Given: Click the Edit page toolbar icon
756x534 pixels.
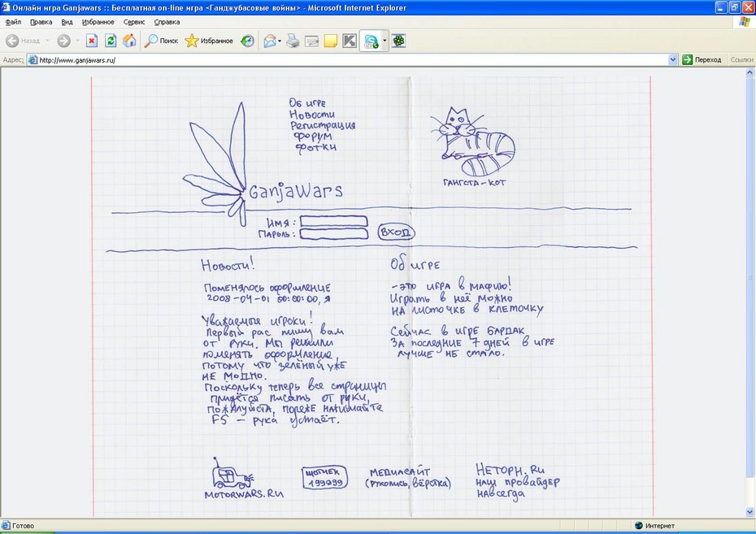Looking at the screenshot, I should tap(312, 41).
